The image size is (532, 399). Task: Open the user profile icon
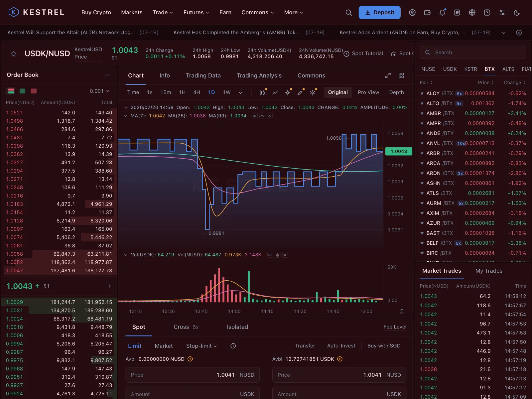412,13
